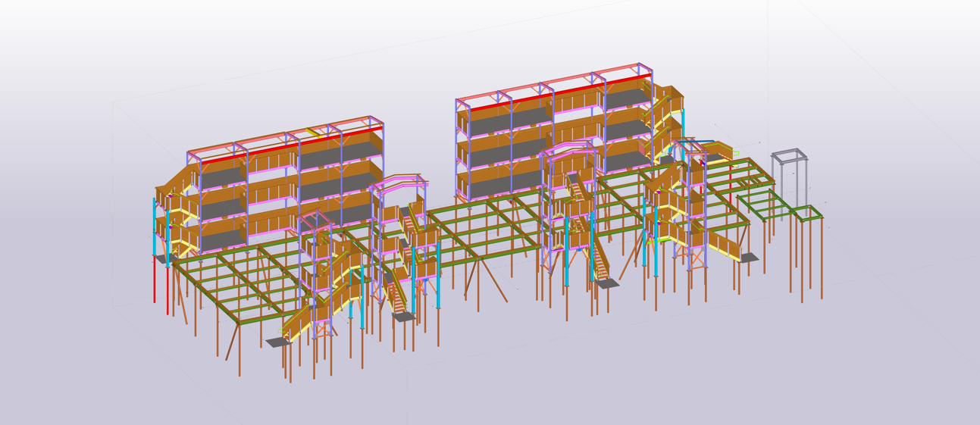This screenshot has width=980, height=425.
Task: Click the gray base plate under leftmost staircase
Action: point(277,342)
